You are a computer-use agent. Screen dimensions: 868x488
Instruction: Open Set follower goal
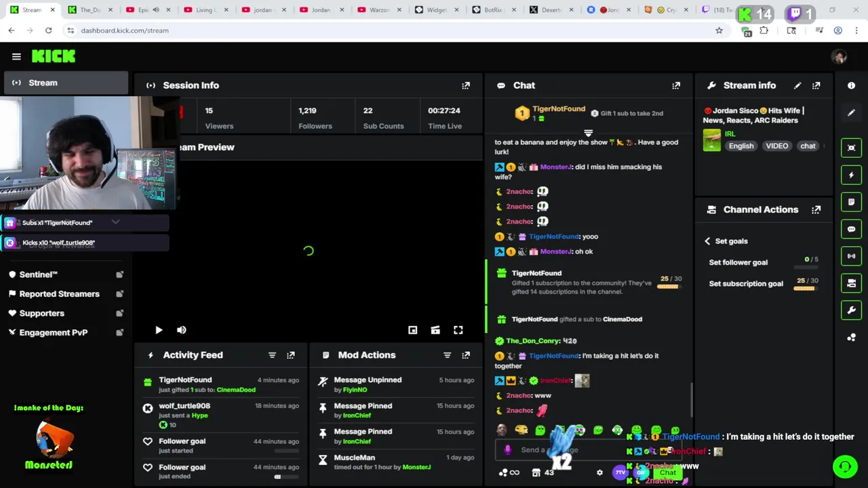738,262
